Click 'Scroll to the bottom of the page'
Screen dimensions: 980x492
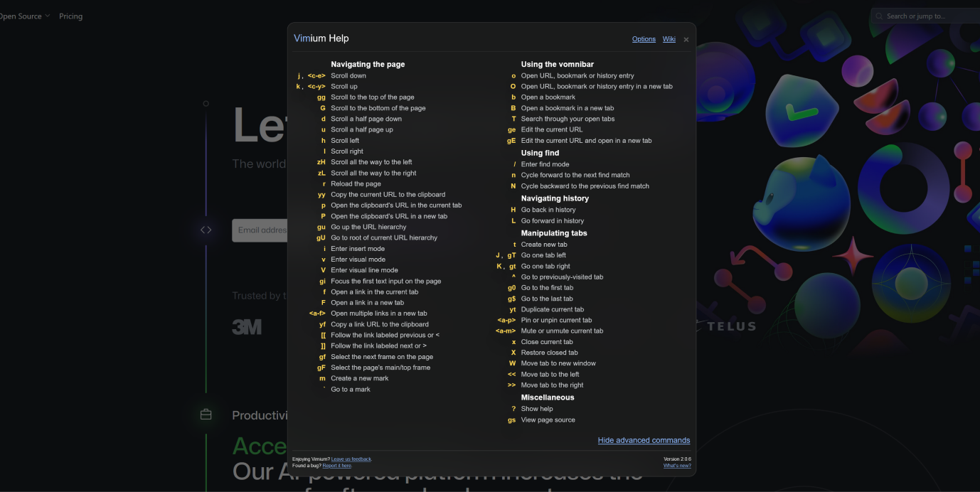tap(378, 108)
